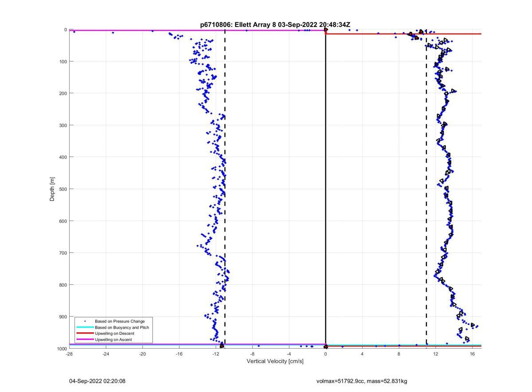Click x-axis tick label '4'

pos(362,354)
